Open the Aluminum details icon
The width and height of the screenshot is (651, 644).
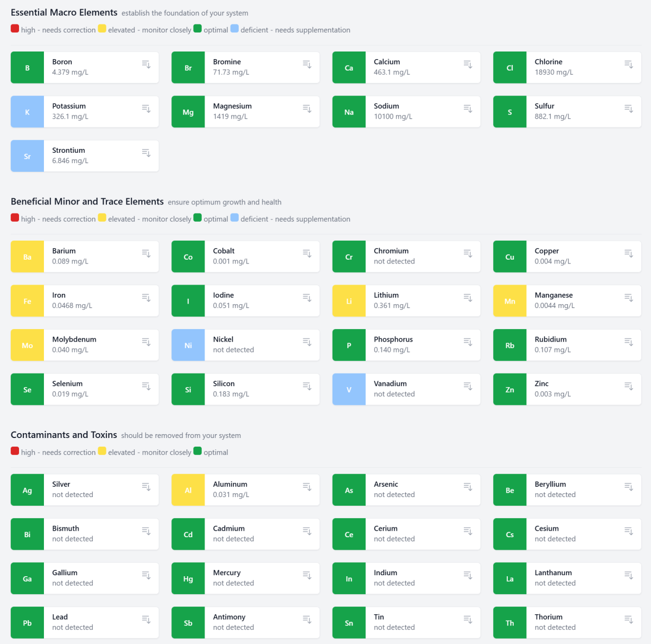tap(307, 487)
